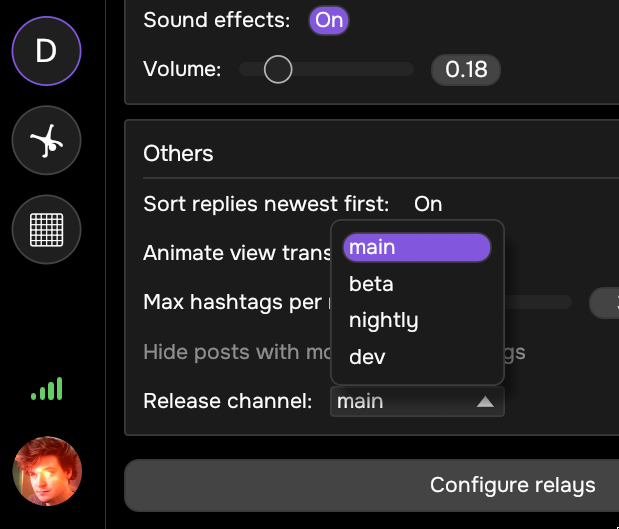Collapse the Release channel dropdown arrow
Viewport: 619px width, 529px height.
(x=485, y=402)
